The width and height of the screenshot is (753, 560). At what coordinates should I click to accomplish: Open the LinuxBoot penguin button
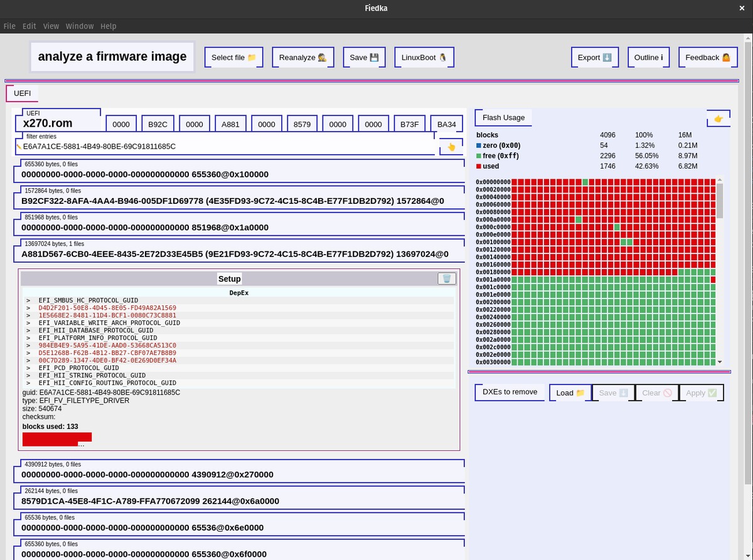(424, 57)
